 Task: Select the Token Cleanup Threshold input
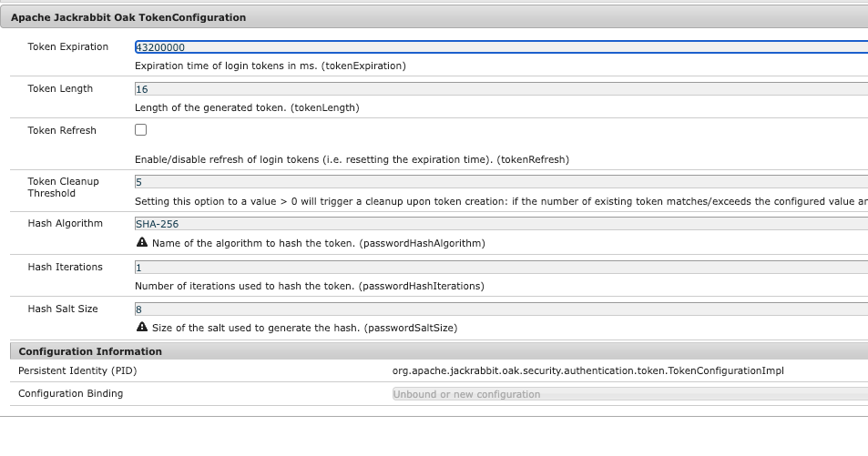(x=499, y=182)
